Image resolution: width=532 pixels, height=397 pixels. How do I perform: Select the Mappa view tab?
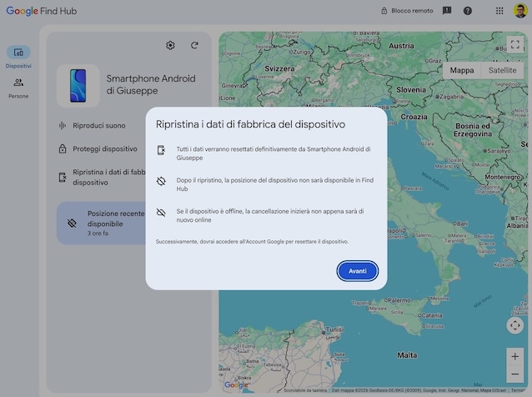[462, 70]
